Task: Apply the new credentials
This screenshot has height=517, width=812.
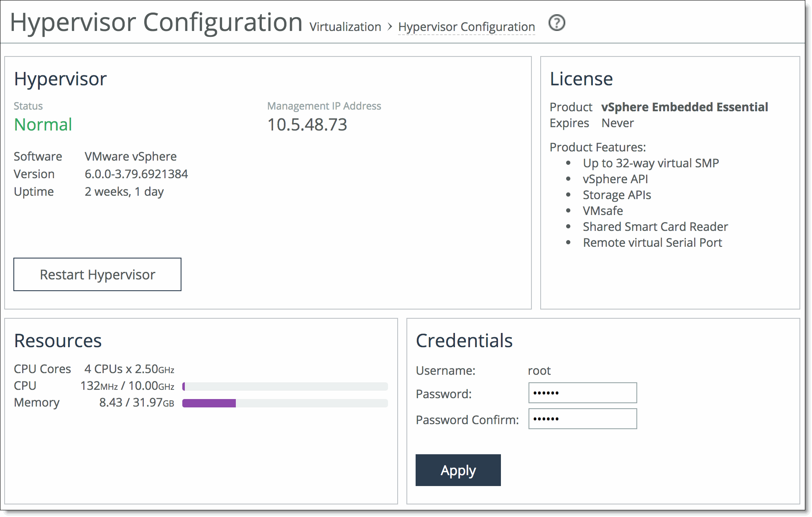Action: coord(457,470)
